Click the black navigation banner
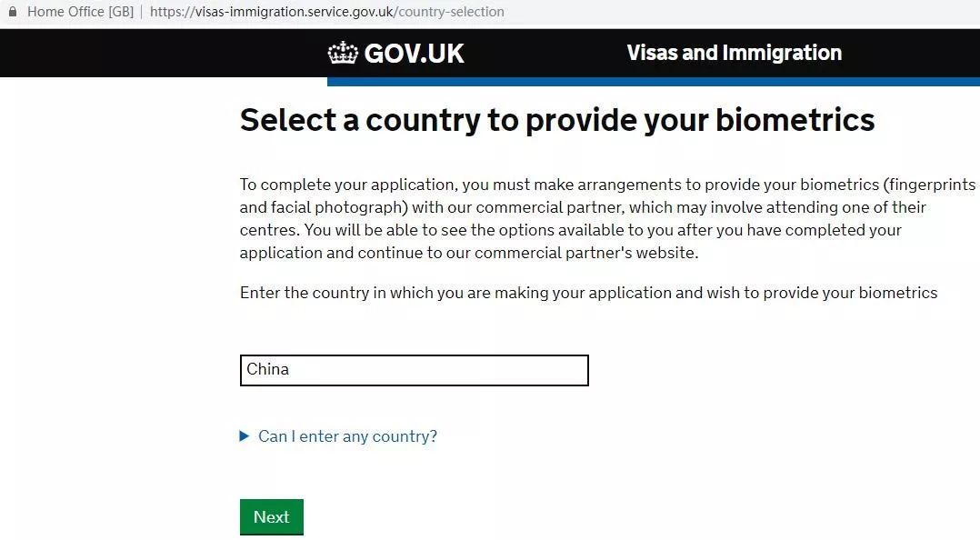The height and width of the screenshot is (540, 980). (136, 53)
